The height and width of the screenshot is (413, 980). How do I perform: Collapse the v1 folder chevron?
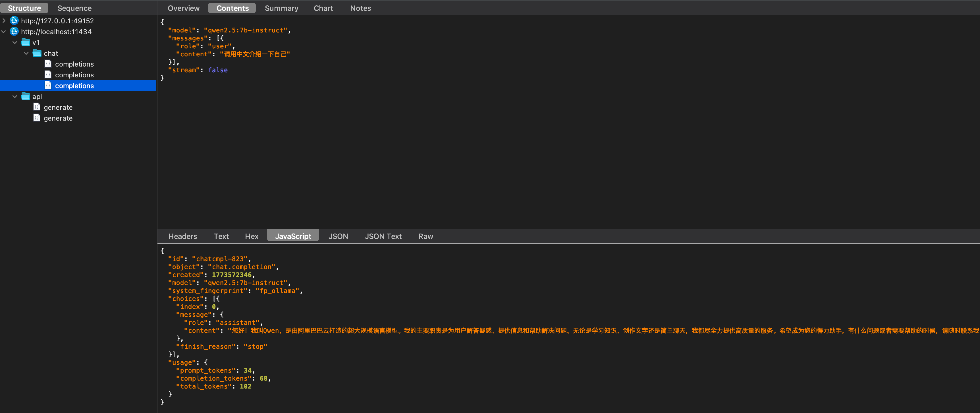tap(15, 42)
